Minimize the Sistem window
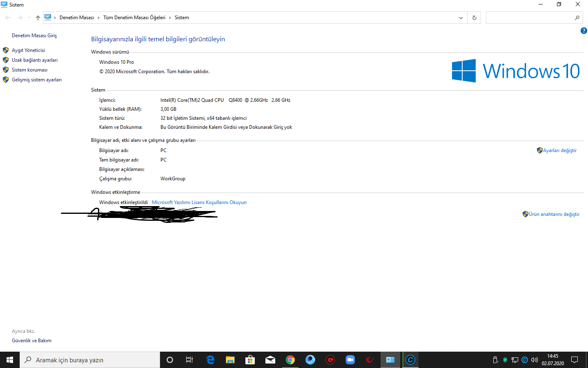 pyautogui.click(x=540, y=4)
